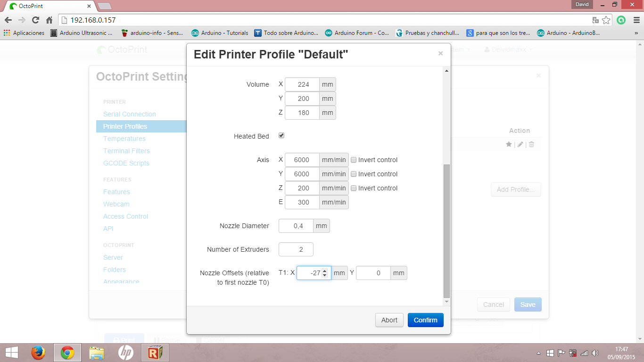
Task: Enable Invert control for Y axis
Action: click(x=354, y=174)
